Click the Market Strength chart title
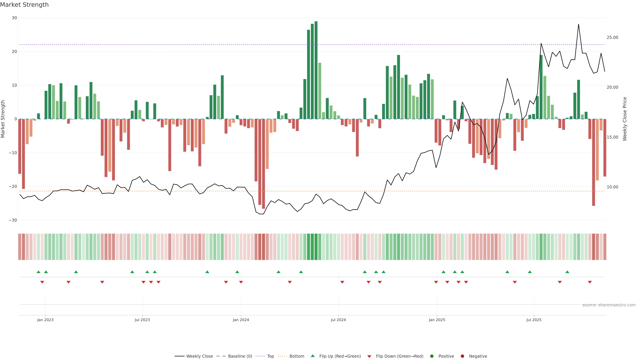This screenshot has height=362, width=644. pyautogui.click(x=24, y=5)
